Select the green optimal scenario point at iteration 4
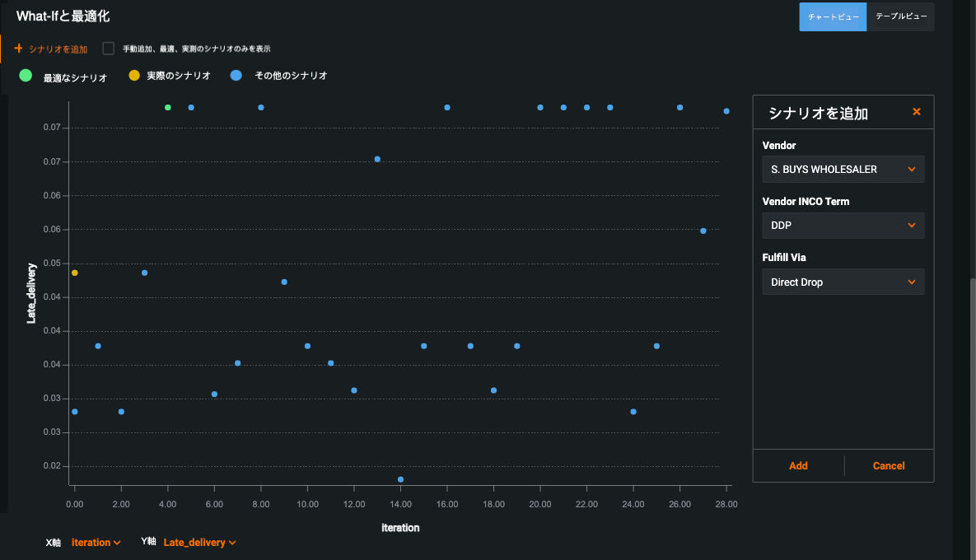The width and height of the screenshot is (976, 560). [168, 108]
